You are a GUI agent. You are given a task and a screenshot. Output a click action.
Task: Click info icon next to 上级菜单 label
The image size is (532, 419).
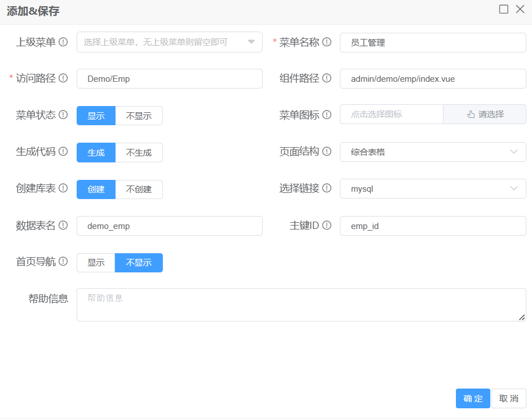63,42
